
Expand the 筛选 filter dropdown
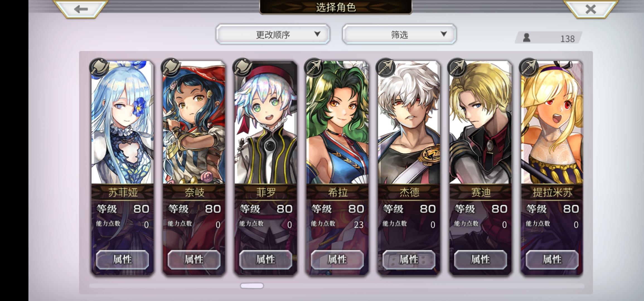click(x=400, y=34)
